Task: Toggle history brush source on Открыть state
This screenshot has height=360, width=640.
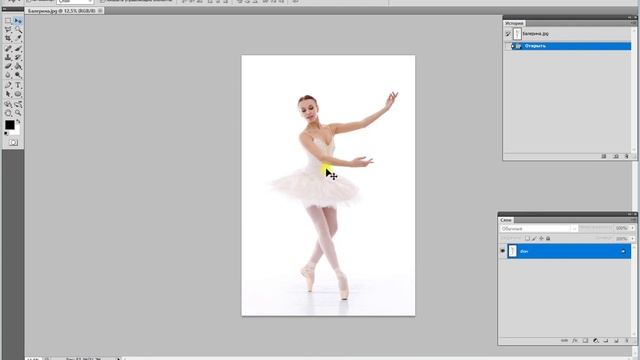Action: pos(507,46)
